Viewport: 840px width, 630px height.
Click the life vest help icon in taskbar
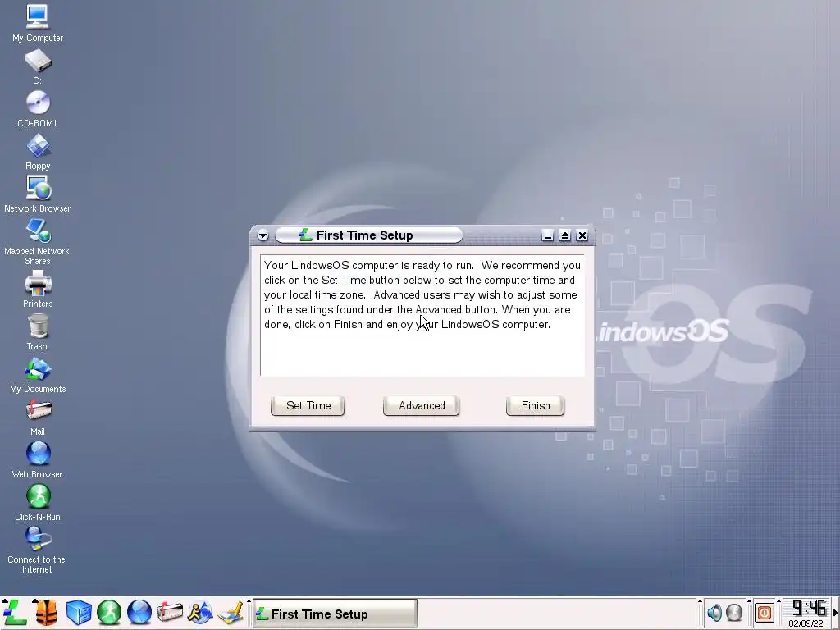(x=46, y=612)
